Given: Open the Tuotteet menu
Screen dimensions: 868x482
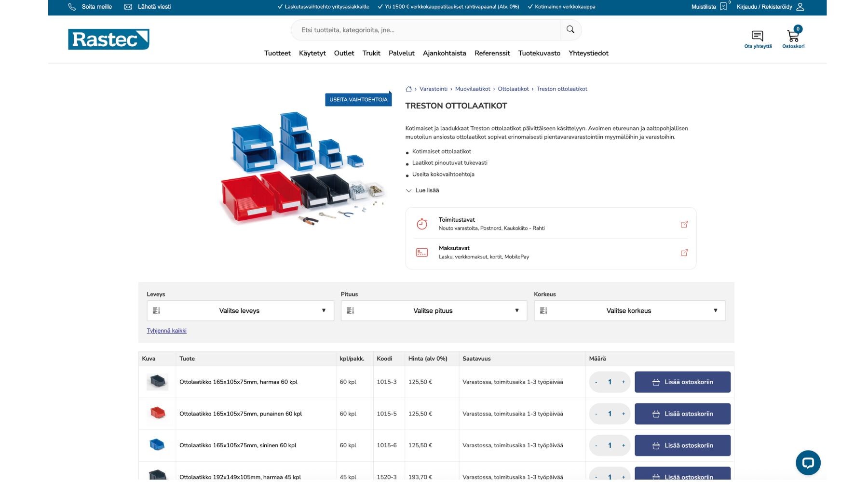Looking at the screenshot, I should click(x=277, y=53).
